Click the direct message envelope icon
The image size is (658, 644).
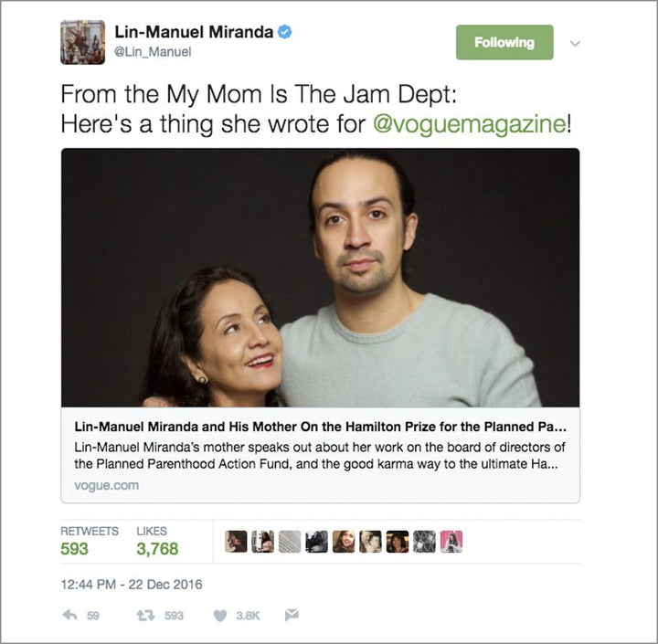[x=292, y=616]
